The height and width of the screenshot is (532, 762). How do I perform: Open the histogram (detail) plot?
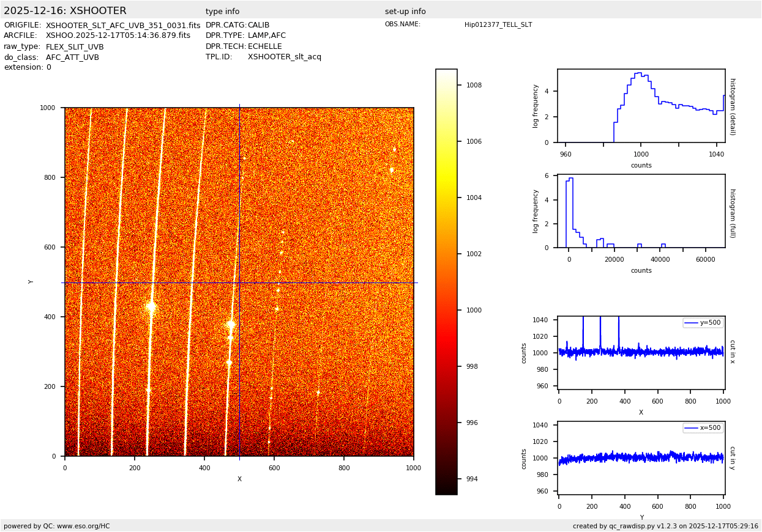click(x=641, y=106)
